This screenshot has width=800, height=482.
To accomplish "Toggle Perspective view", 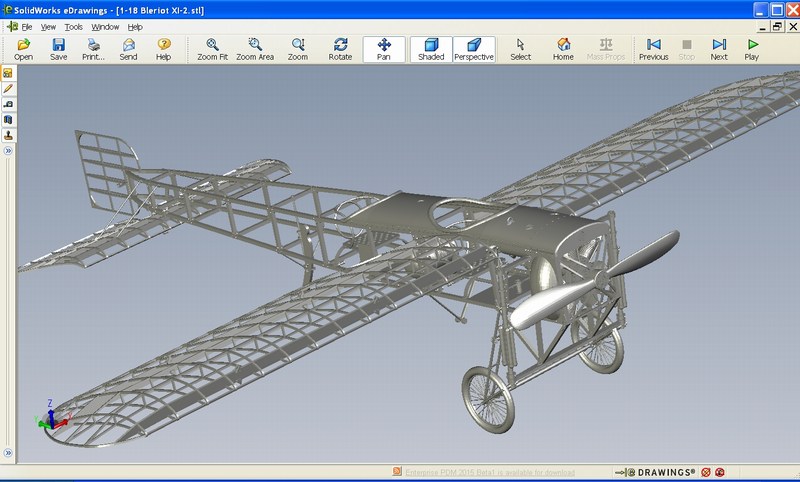I will click(x=474, y=49).
